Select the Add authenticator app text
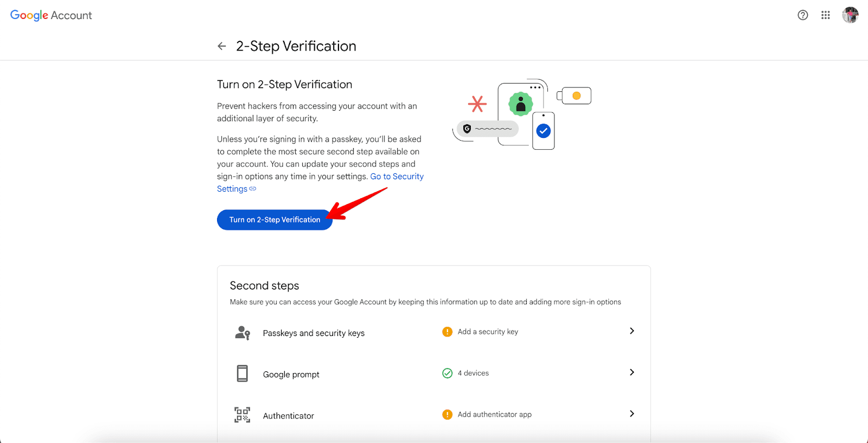This screenshot has height=443, width=868. [494, 414]
